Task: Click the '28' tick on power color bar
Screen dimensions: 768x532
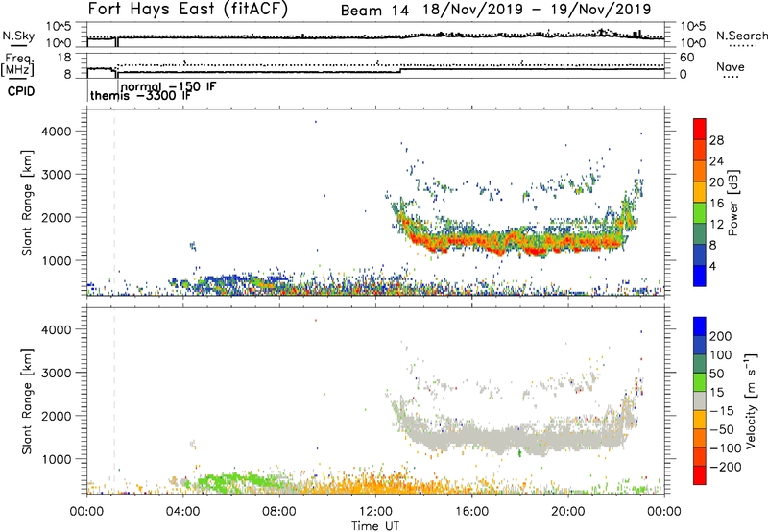Action: 716,140
